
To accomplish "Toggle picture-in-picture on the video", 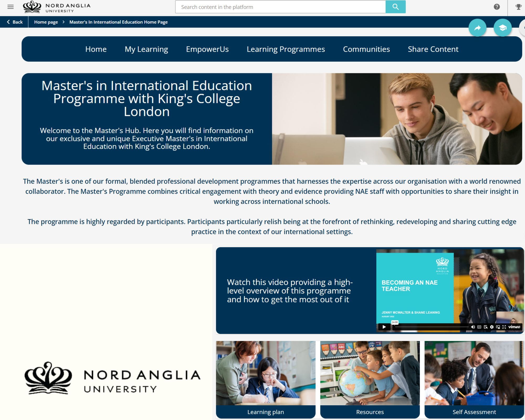I will [x=498, y=327].
